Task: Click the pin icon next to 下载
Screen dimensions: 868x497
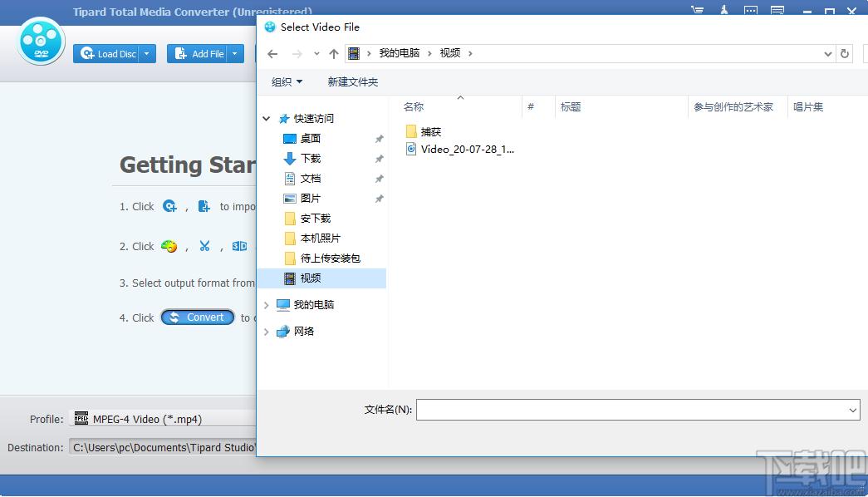Action: click(x=380, y=159)
